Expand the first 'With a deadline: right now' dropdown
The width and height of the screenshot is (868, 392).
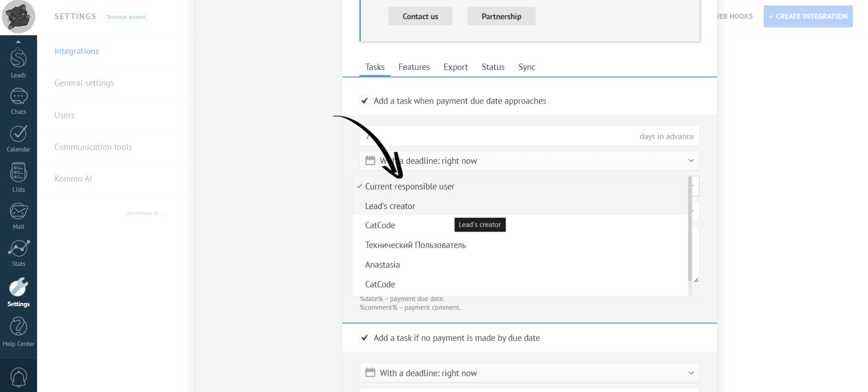[529, 161]
